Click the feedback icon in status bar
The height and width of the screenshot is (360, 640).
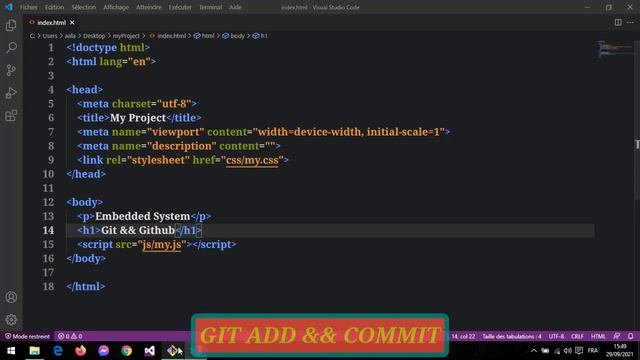[616, 336]
